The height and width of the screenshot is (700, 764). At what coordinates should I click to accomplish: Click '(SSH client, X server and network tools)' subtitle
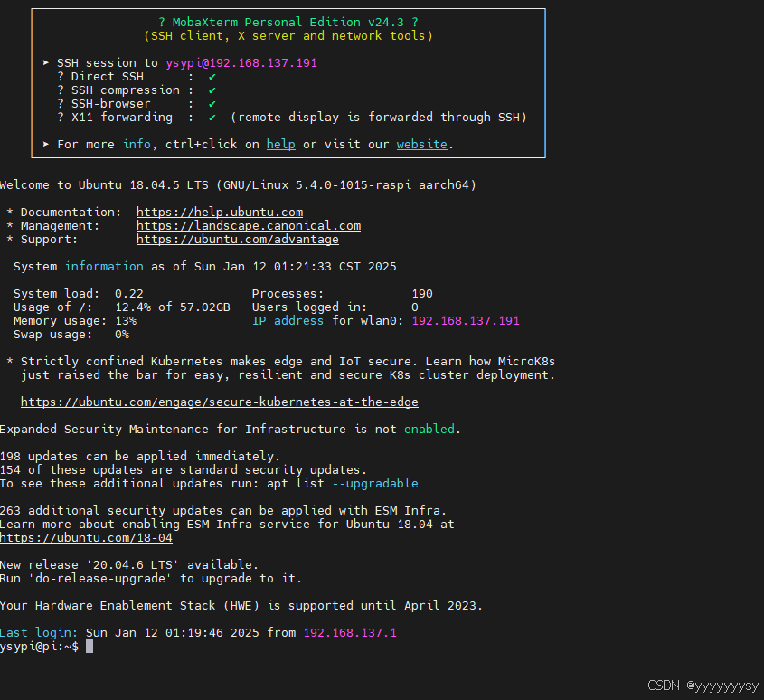coord(288,36)
